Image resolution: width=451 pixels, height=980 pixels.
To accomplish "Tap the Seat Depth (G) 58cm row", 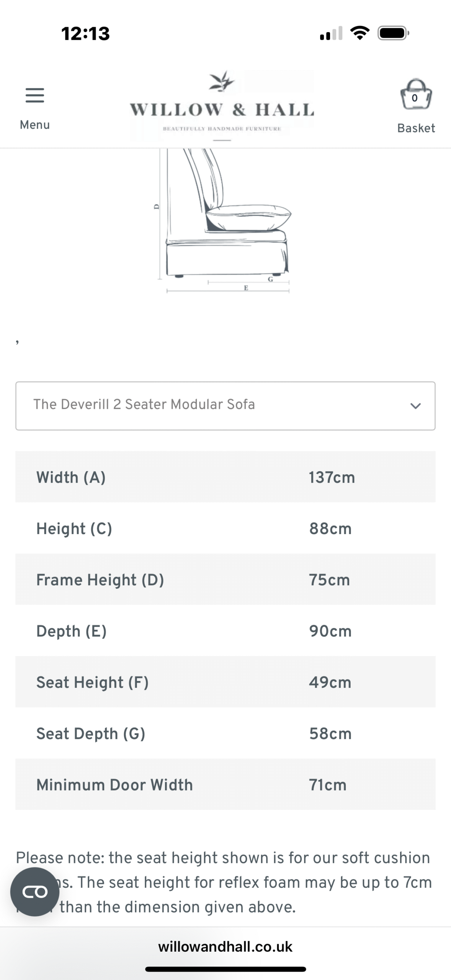I will click(x=225, y=733).
